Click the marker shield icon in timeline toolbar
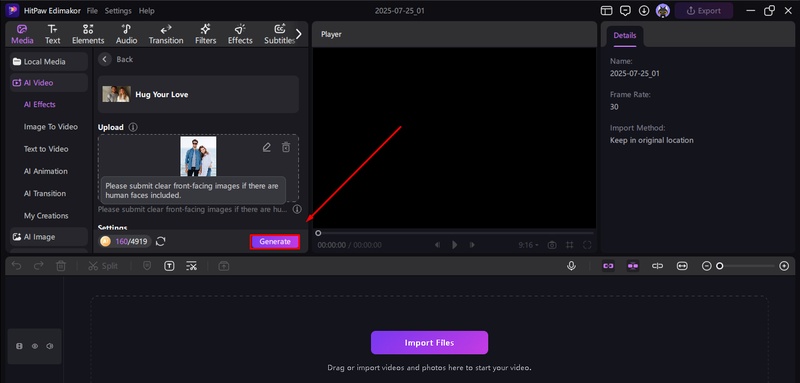This screenshot has width=800, height=383. point(147,266)
